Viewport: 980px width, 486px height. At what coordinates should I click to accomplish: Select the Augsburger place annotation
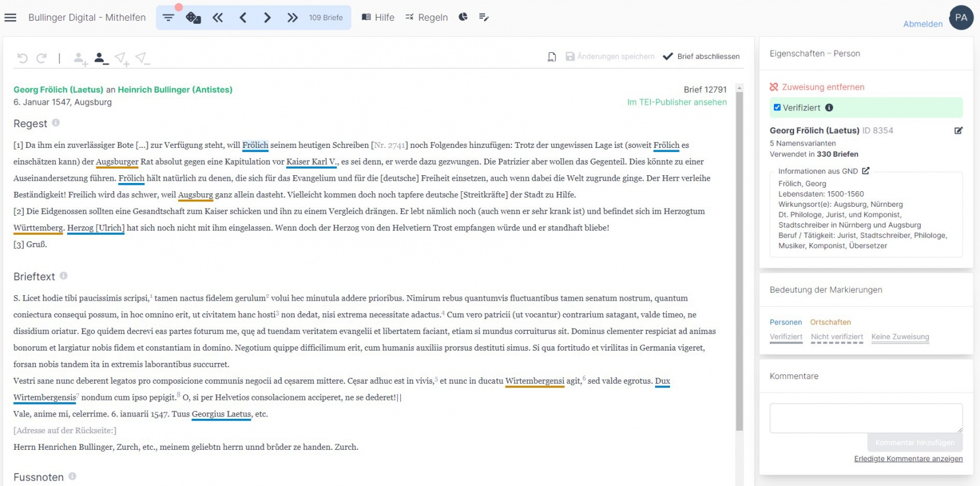pos(117,162)
